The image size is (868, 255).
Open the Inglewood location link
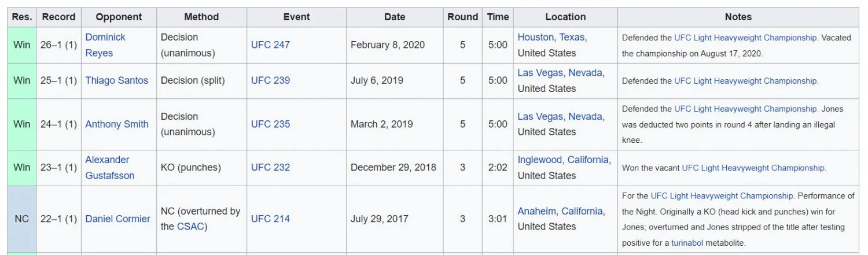[x=540, y=160]
